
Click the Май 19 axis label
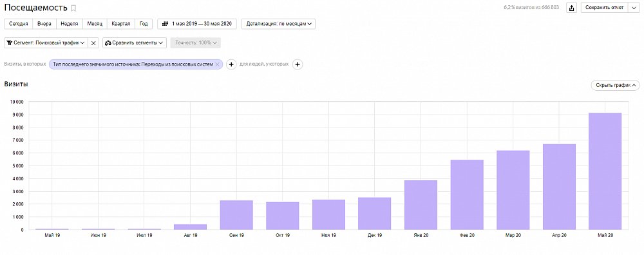pyautogui.click(x=52, y=235)
